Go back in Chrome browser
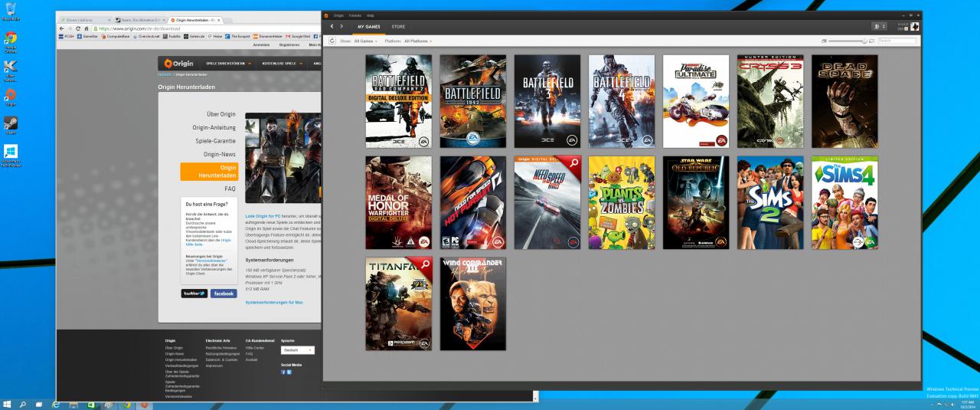 [62, 28]
